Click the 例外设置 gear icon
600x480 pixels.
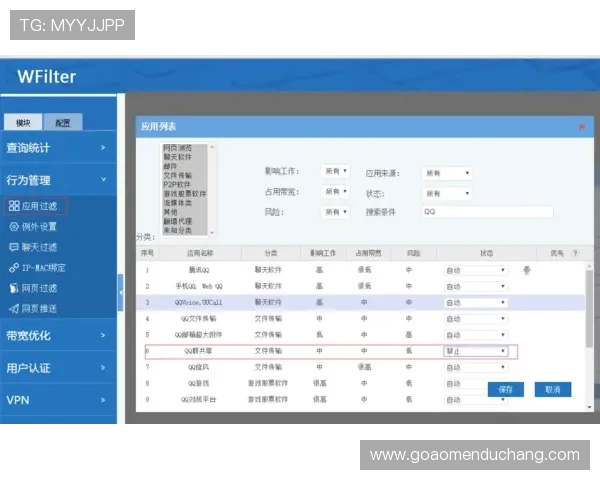[x=14, y=227]
